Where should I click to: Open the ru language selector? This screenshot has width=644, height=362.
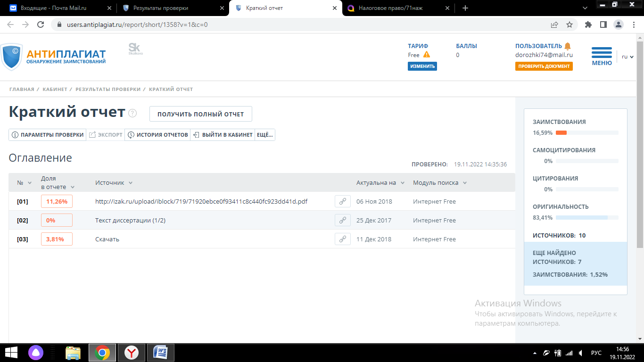[627, 57]
